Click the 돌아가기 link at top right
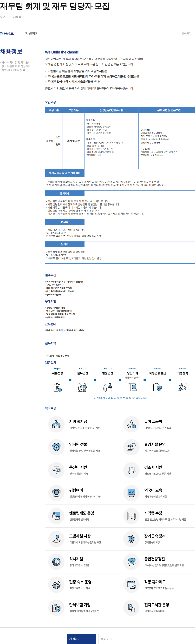This screenshot has height=644, width=195. 187,33
